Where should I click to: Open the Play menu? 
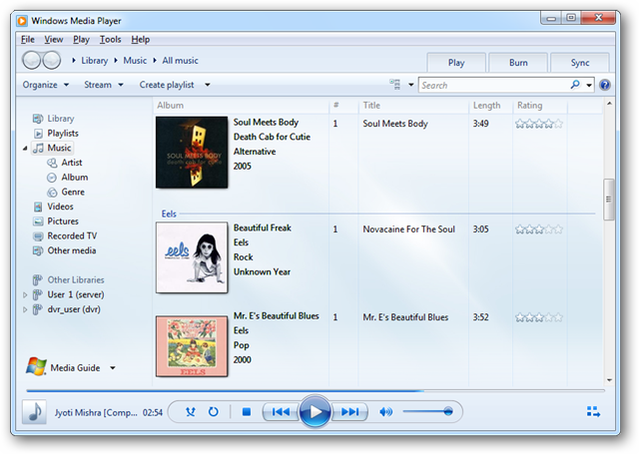pyautogui.click(x=81, y=40)
